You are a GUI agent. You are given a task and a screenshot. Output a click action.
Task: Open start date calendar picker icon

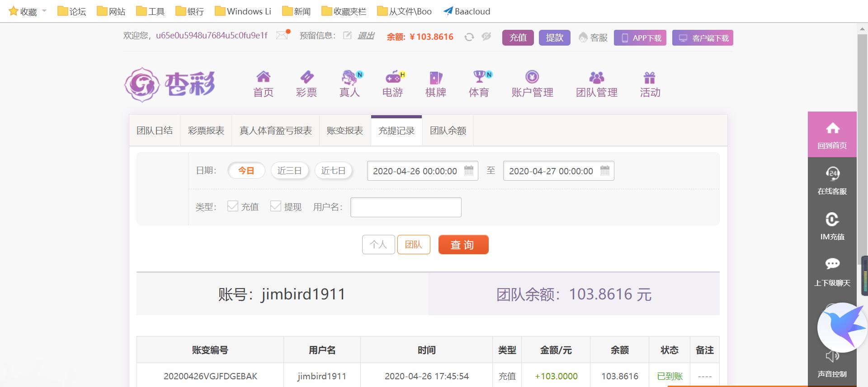tap(469, 170)
